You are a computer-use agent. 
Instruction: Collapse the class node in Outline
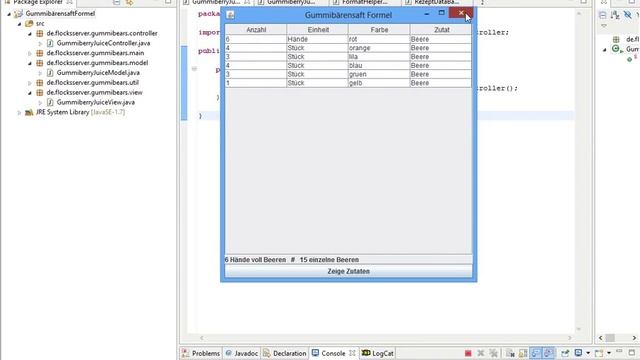tap(605, 50)
